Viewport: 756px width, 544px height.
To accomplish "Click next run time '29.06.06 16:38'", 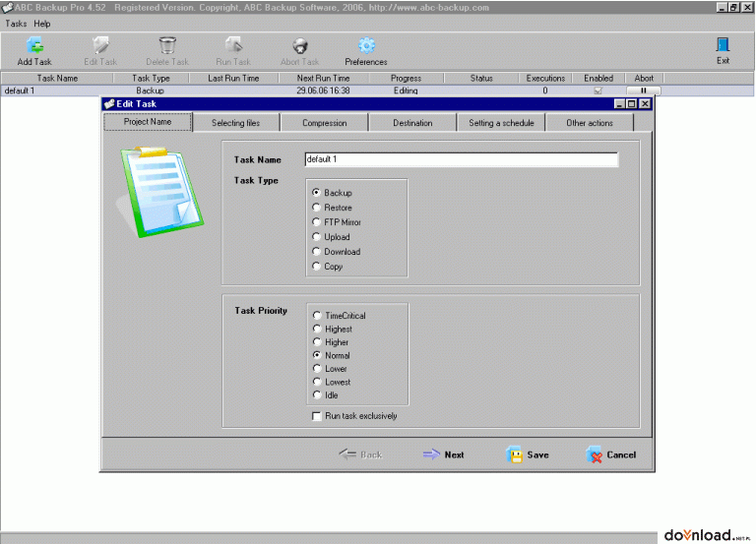I will coord(323,91).
